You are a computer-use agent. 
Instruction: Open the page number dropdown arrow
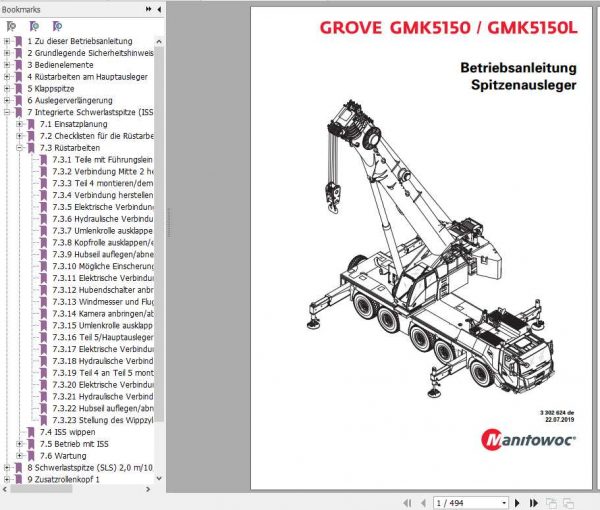[504, 503]
